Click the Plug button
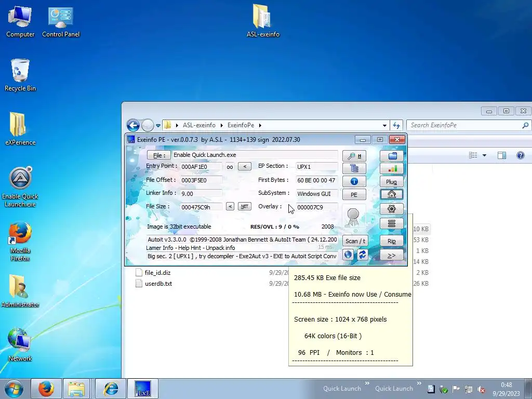The image size is (532, 399). tap(392, 181)
